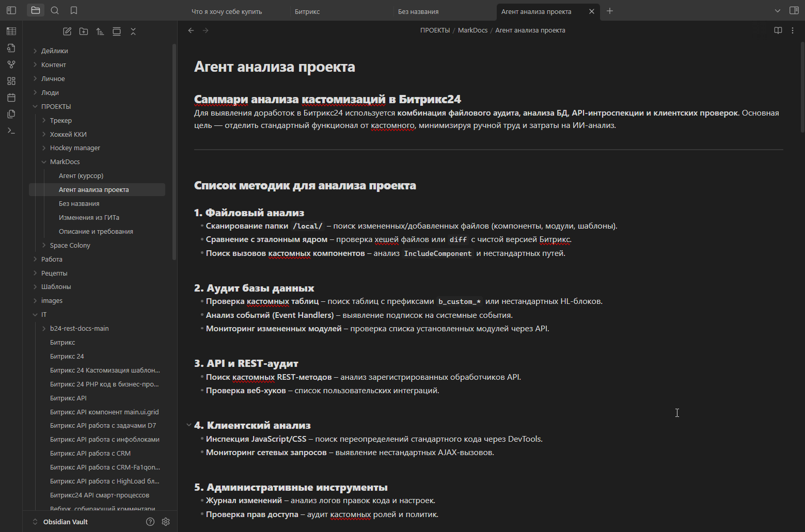Open the graph view from the left ribbon
Screen dimensions: 805x532
pyautogui.click(x=11, y=64)
